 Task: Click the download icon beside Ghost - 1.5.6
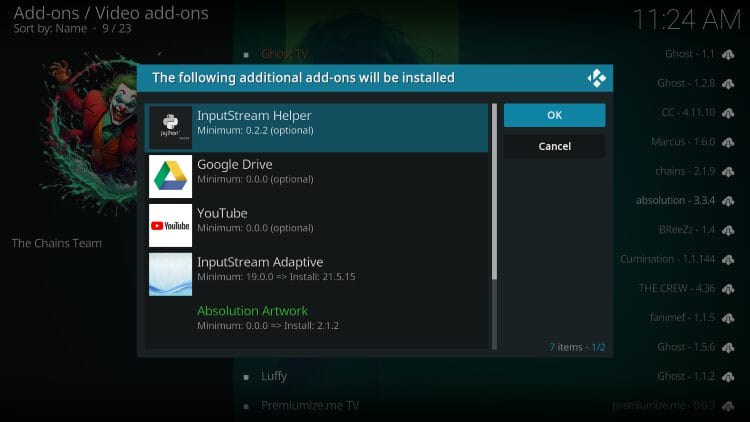point(728,347)
